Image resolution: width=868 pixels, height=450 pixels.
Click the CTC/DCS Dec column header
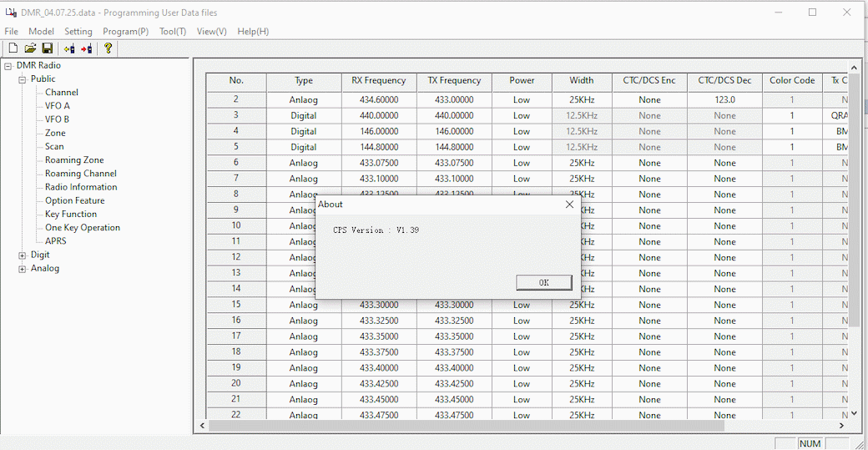click(x=724, y=82)
